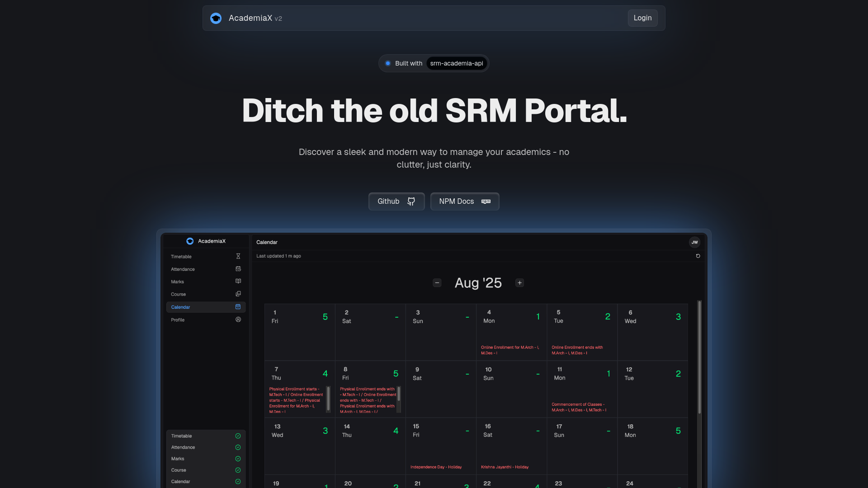Click 'Krishna Jayanthi - Holiday' event
This screenshot has height=488, width=868.
pyautogui.click(x=505, y=467)
